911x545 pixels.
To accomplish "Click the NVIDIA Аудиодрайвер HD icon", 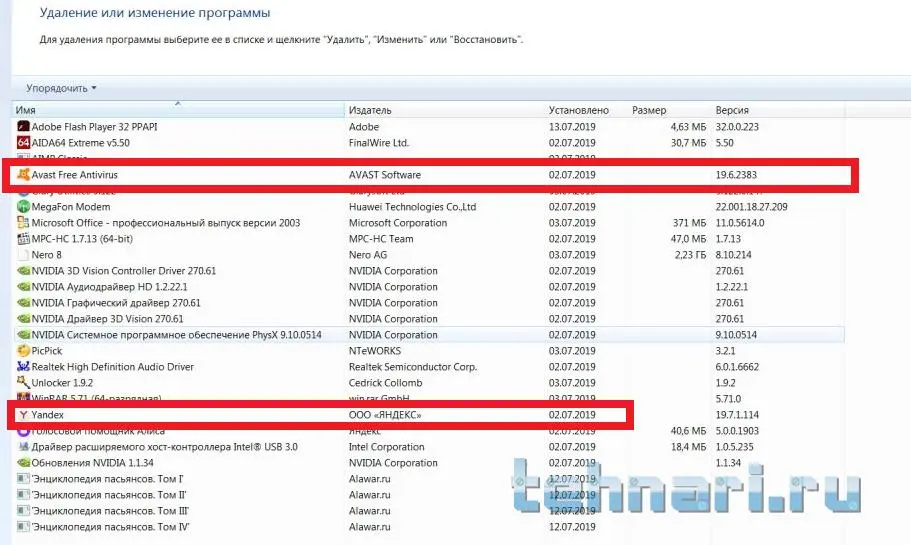I will click(x=23, y=286).
